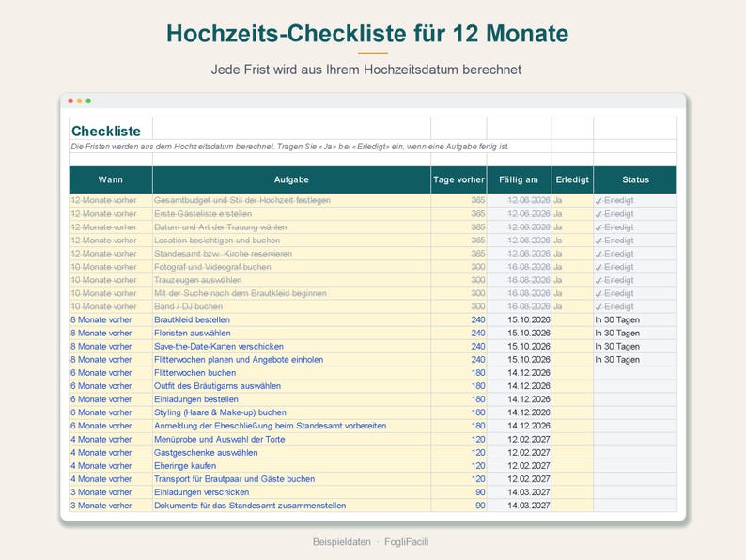Click the heading Hochzeits-Checkliste für 12 Monate
The height and width of the screenshot is (560, 746).
367,34
